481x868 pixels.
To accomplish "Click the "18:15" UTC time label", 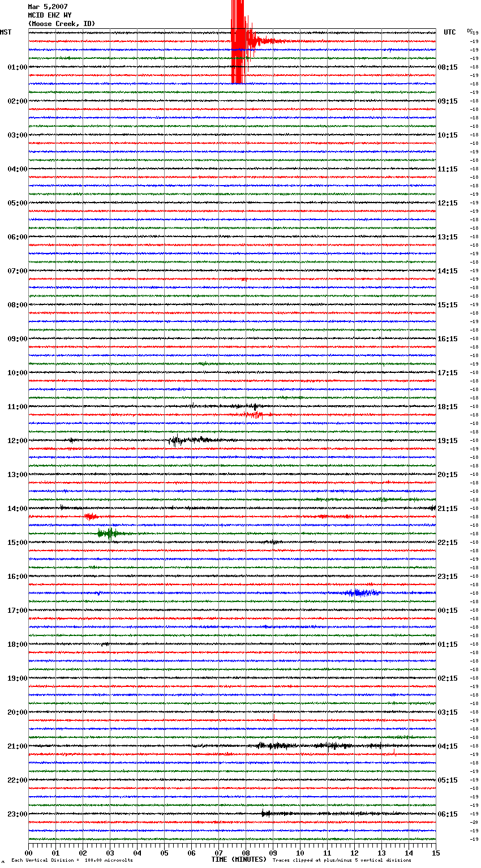I will (x=448, y=407).
